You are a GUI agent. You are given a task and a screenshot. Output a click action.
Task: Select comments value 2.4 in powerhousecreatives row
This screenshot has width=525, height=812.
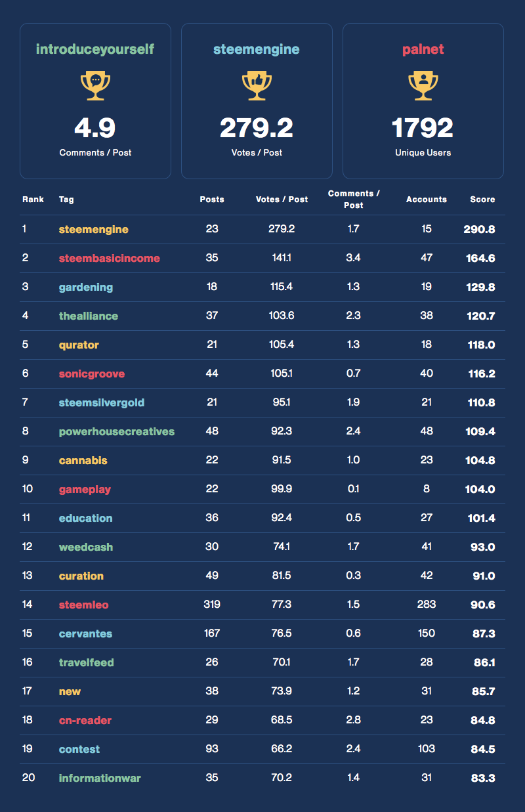(353, 431)
